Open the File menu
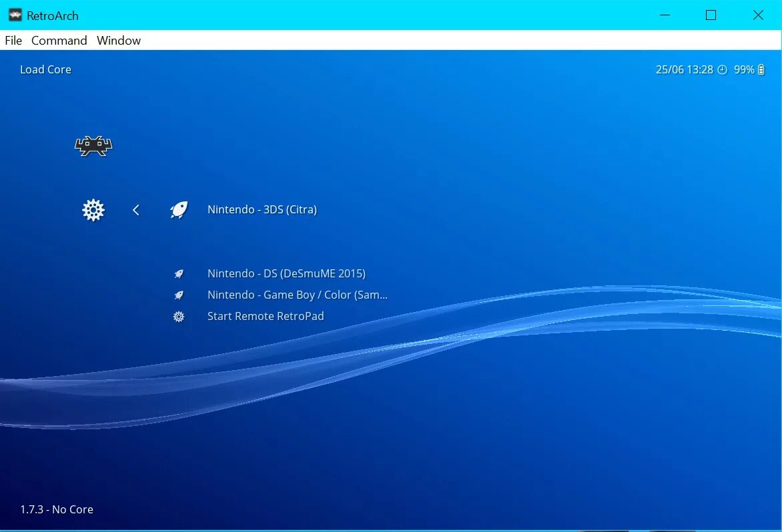 click(x=13, y=41)
